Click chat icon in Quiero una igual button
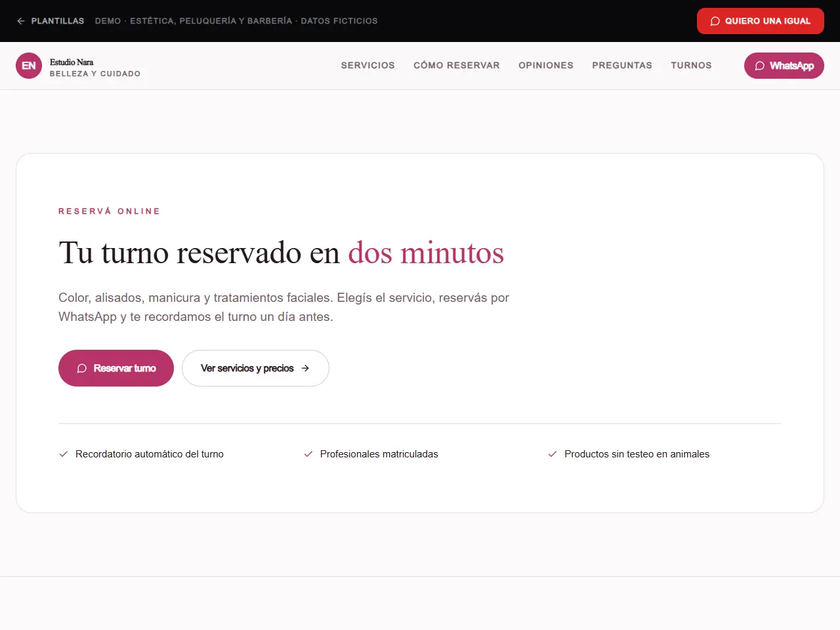This screenshot has height=630, width=840. 715,21
